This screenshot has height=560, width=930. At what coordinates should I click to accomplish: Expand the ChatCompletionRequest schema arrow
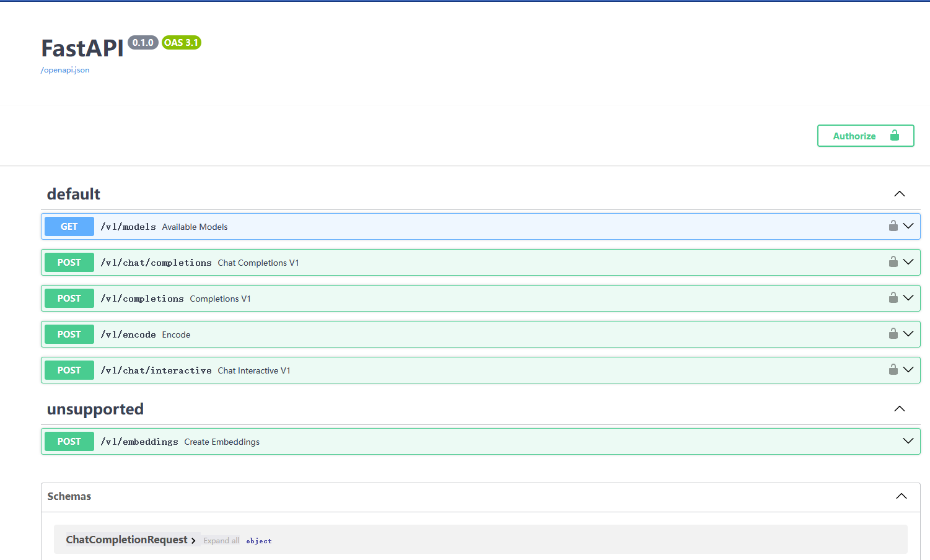click(193, 541)
